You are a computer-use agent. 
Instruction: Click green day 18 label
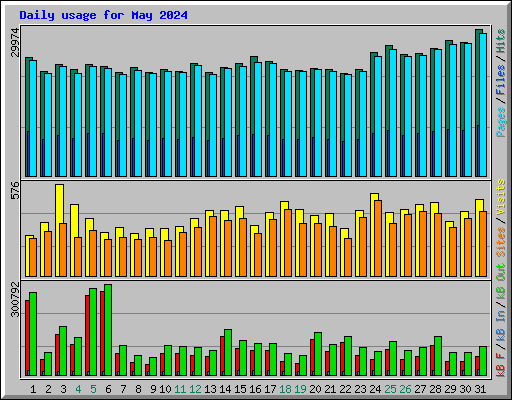[x=285, y=389]
